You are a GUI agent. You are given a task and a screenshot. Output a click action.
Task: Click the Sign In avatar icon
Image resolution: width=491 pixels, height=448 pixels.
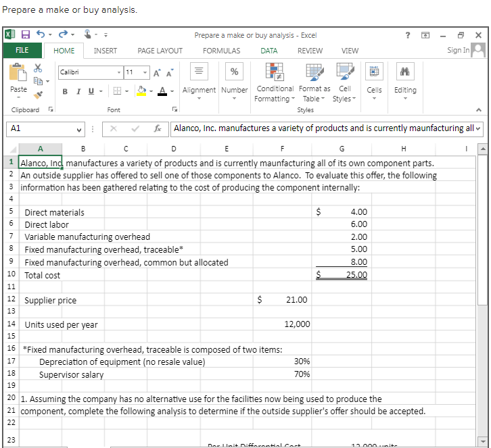coord(478,51)
